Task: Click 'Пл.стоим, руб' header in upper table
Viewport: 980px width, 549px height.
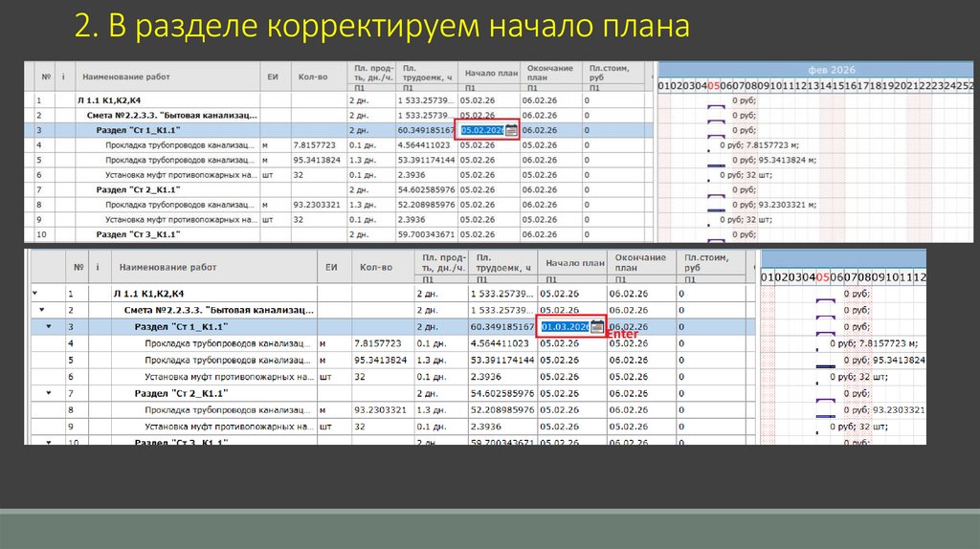Action: (x=609, y=73)
